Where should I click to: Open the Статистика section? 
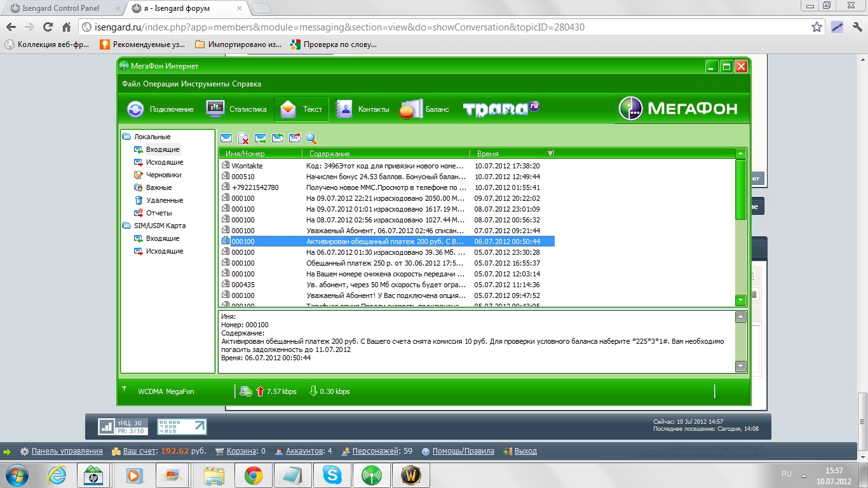(236, 109)
